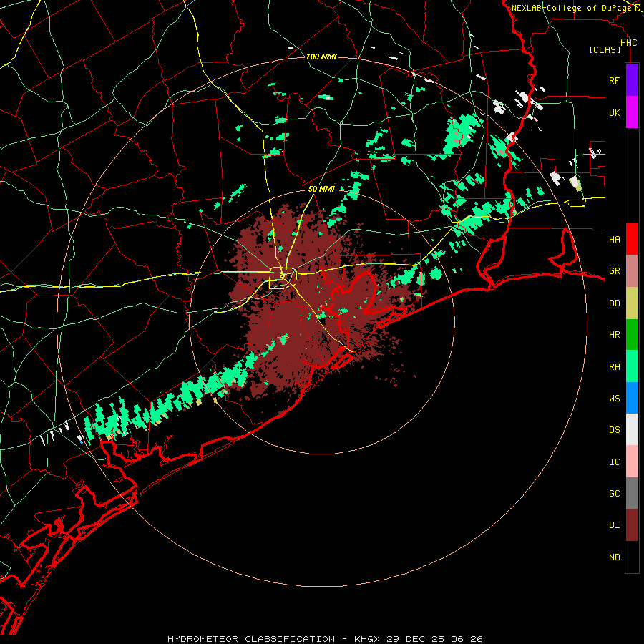Click the HA red legend swatch
Image resolution: width=644 pixels, height=644 pixels.
pyautogui.click(x=632, y=239)
